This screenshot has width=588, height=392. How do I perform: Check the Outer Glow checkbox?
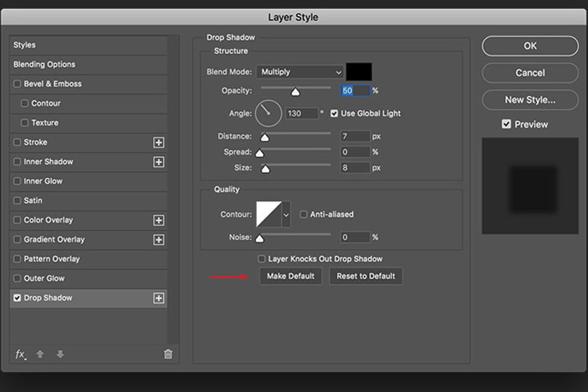tap(17, 279)
